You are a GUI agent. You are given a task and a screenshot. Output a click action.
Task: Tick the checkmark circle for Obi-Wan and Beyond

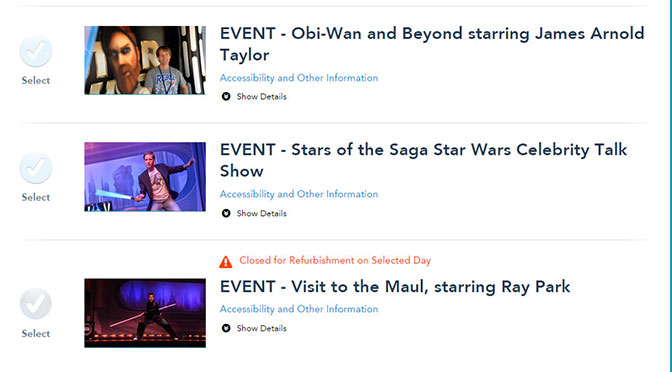(36, 51)
